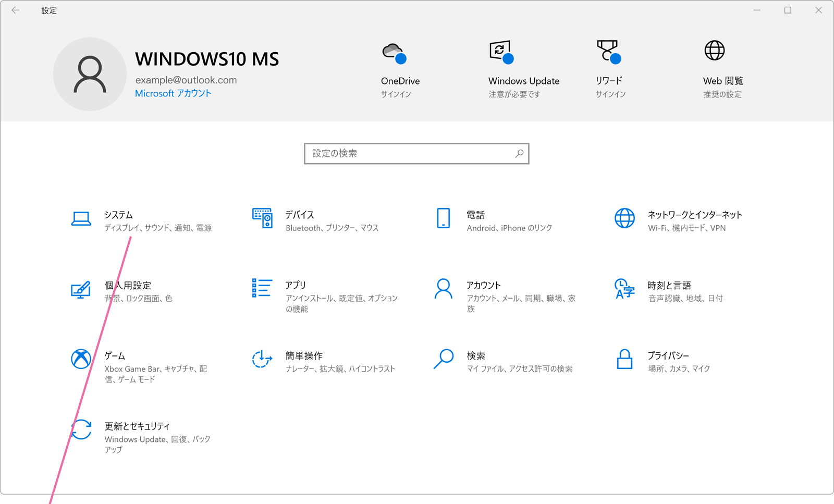Click the user profile avatar picture
Image resolution: width=834 pixels, height=504 pixels.
[x=90, y=74]
